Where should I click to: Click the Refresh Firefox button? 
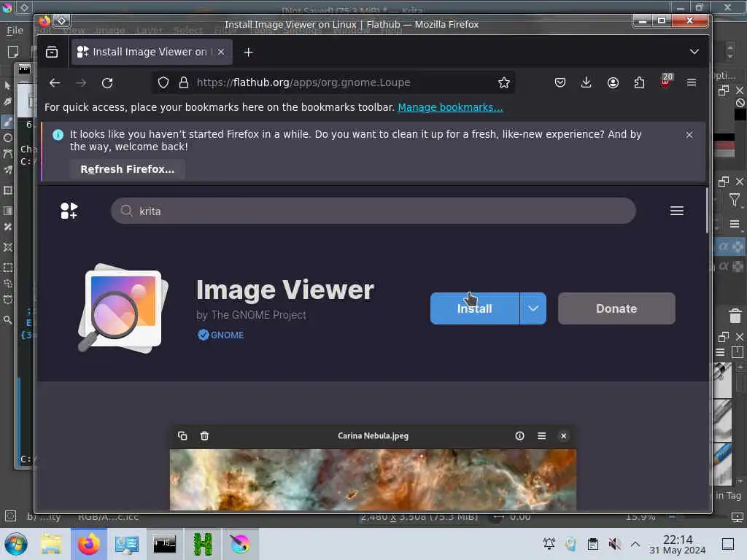point(127,169)
